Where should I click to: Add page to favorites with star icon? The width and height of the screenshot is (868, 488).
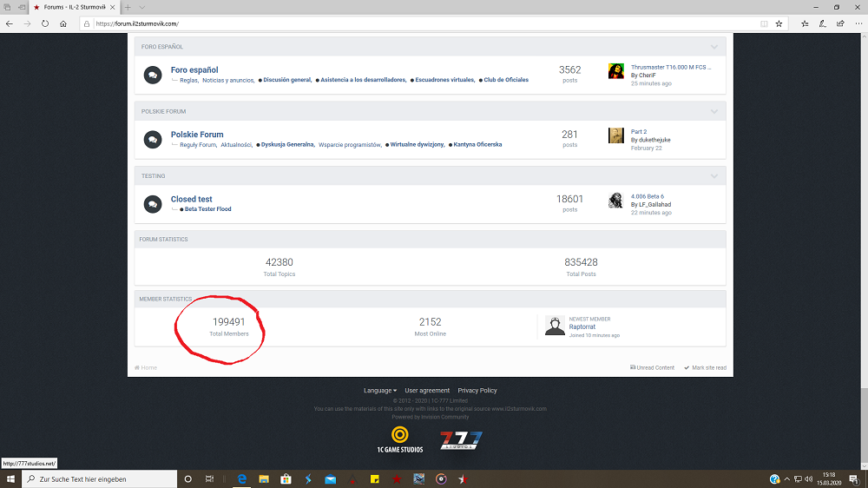(x=779, y=23)
